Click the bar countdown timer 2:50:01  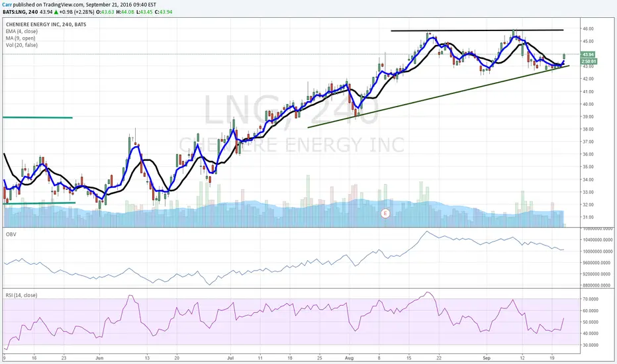pos(589,62)
